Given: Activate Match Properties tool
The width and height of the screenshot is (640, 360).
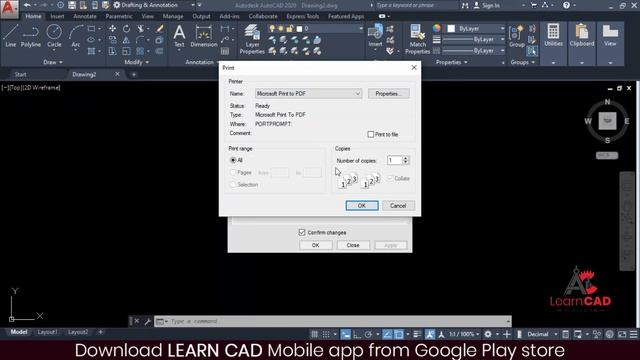Looking at the screenshot, I should coord(417,39).
